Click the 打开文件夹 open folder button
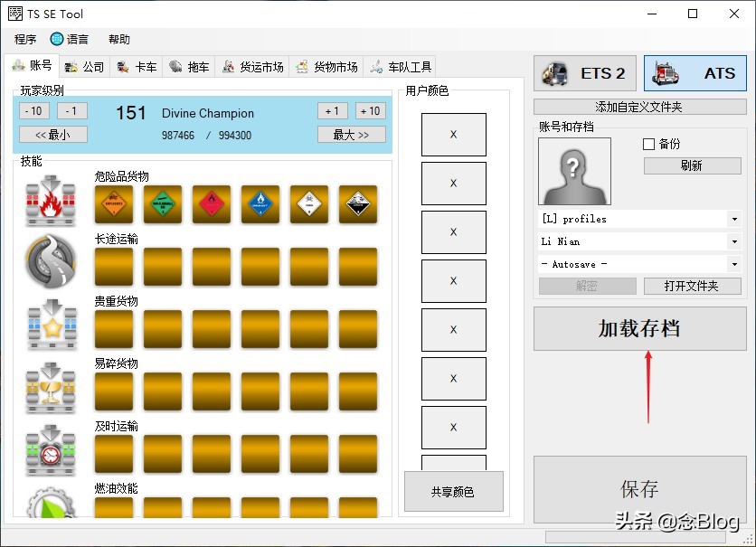The height and width of the screenshot is (547, 756). pyautogui.click(x=693, y=286)
